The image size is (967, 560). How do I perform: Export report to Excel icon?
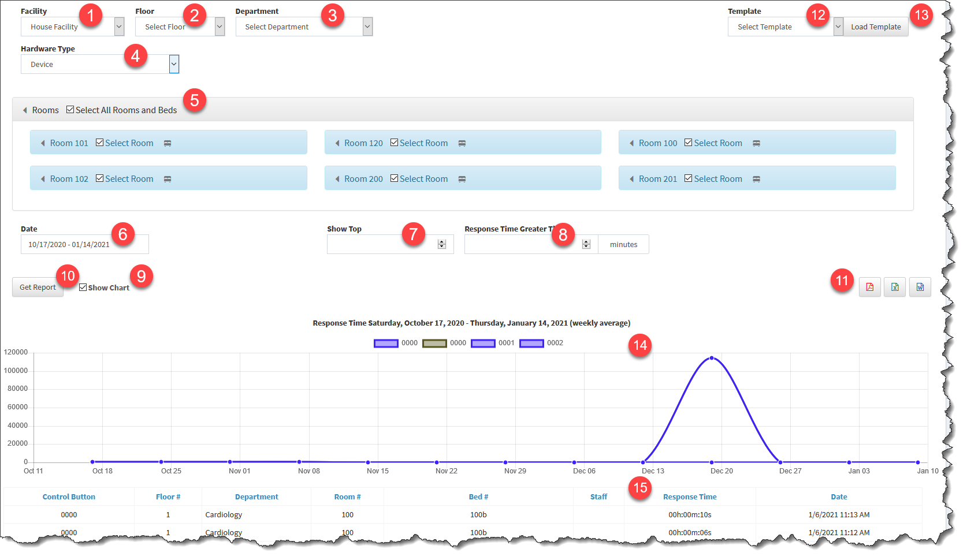pyautogui.click(x=895, y=287)
